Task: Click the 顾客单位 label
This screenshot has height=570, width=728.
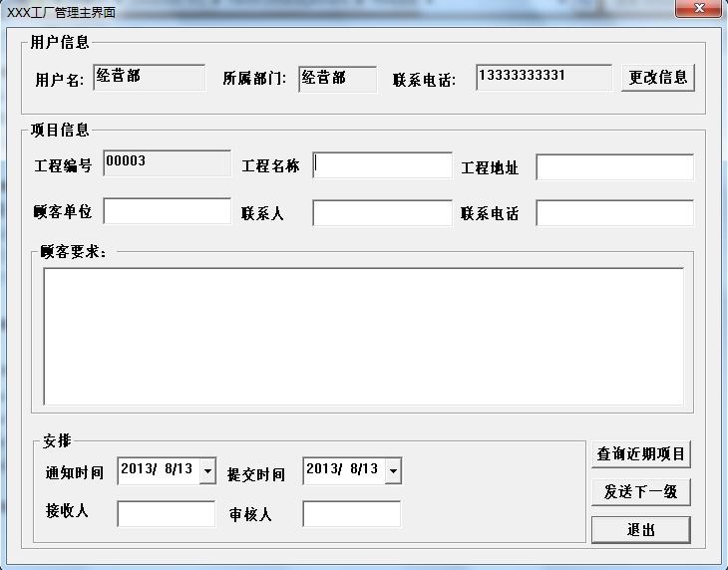Action: point(63,212)
